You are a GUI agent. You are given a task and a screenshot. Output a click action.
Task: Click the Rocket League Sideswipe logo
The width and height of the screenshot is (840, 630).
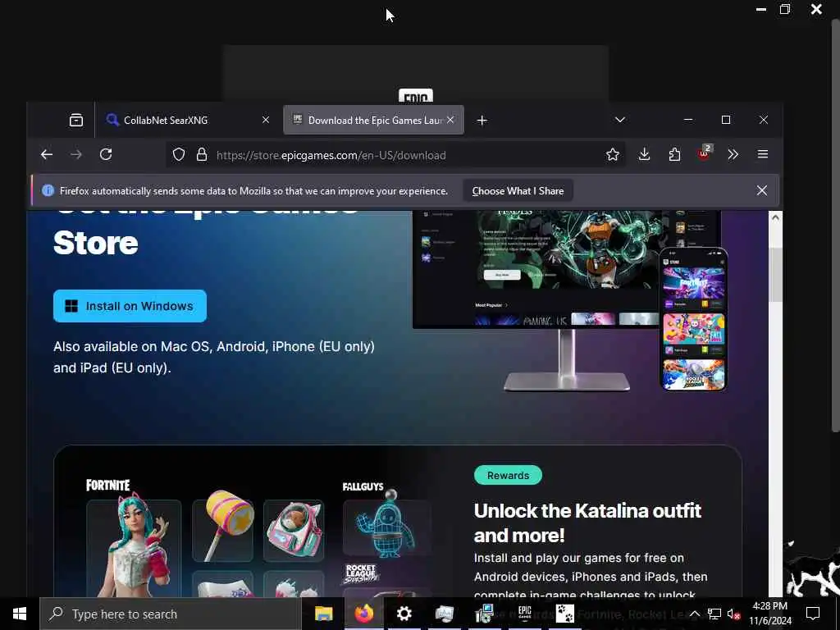click(361, 573)
